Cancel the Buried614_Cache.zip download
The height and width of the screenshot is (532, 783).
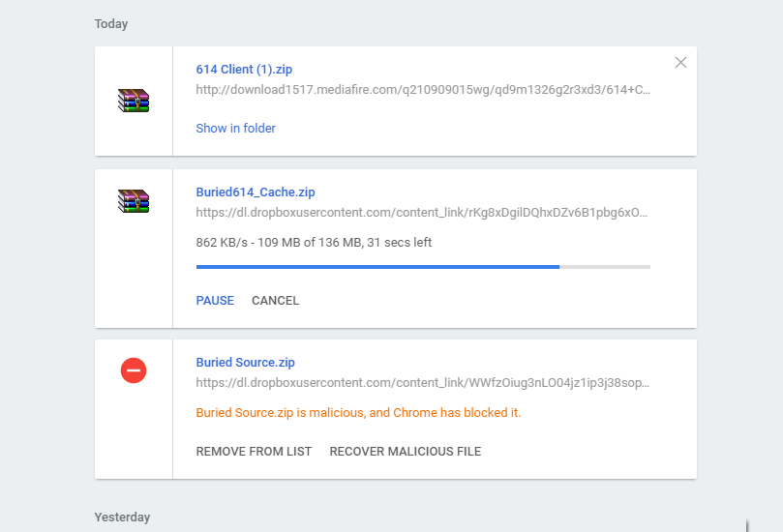(x=275, y=301)
